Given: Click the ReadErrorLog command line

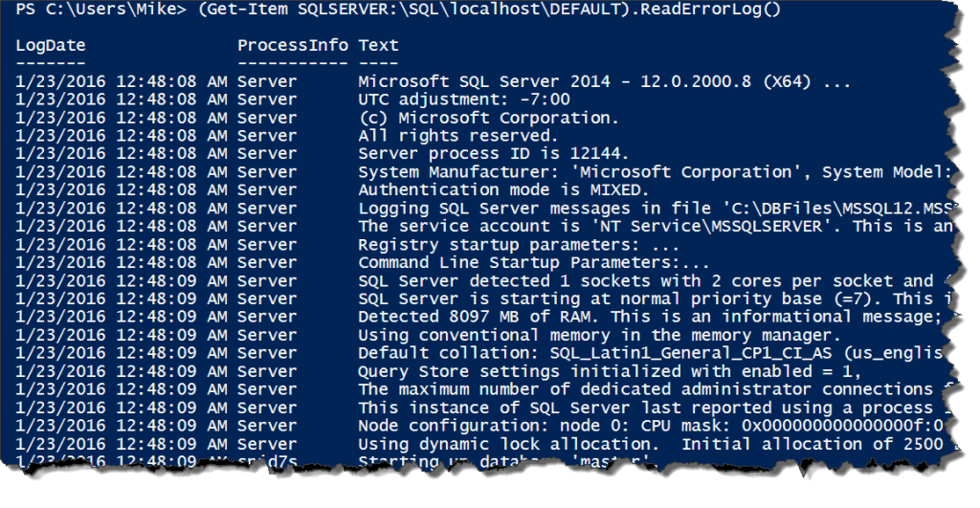Looking at the screenshot, I should 398,10.
